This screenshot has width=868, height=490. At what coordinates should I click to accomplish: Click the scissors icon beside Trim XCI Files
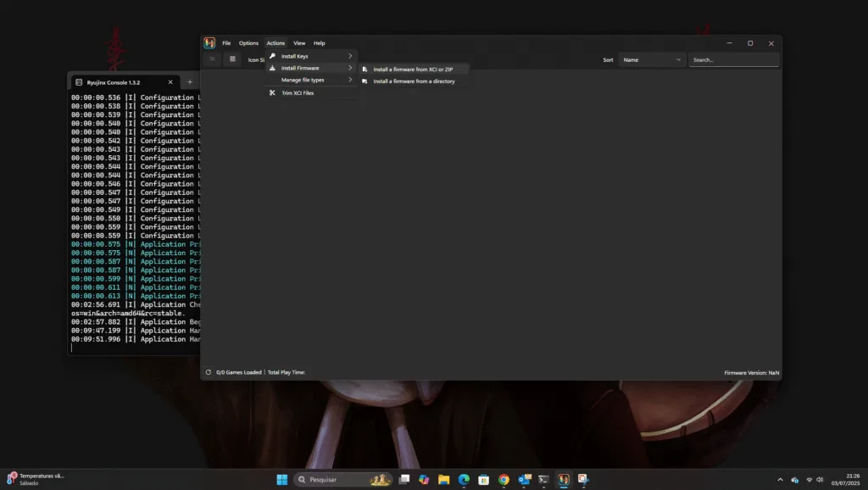(x=272, y=93)
